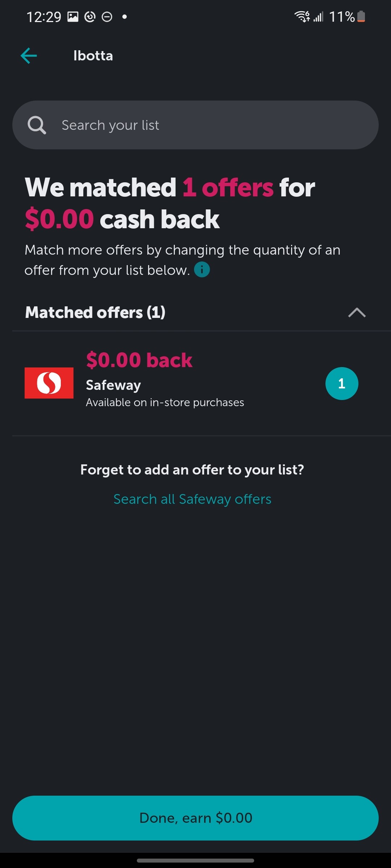The height and width of the screenshot is (868, 391).
Task: Tap the Do Not Disturb status icon
Action: pyautogui.click(x=107, y=17)
